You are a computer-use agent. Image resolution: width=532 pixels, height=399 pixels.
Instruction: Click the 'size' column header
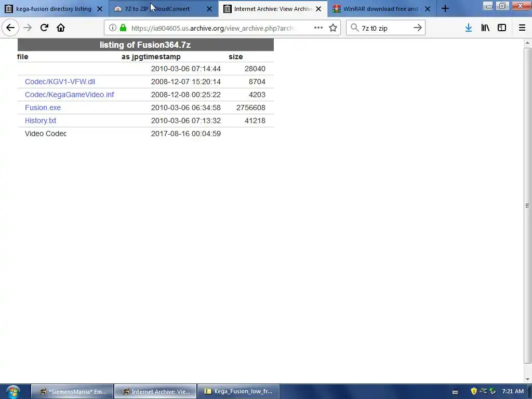[235, 57]
